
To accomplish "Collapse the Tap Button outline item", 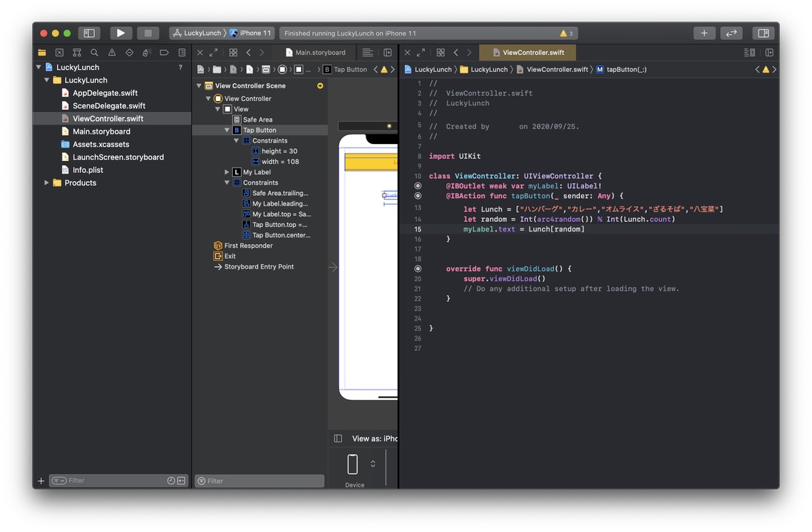I will (227, 130).
